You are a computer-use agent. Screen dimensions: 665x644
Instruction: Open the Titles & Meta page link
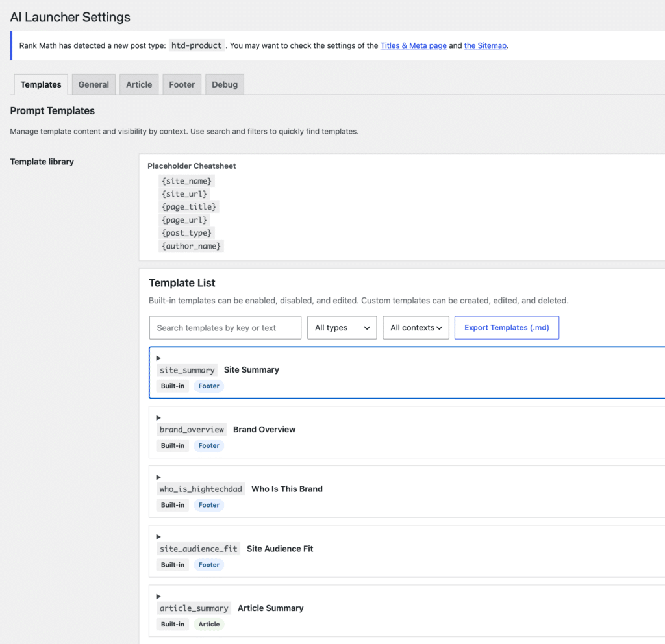point(414,46)
